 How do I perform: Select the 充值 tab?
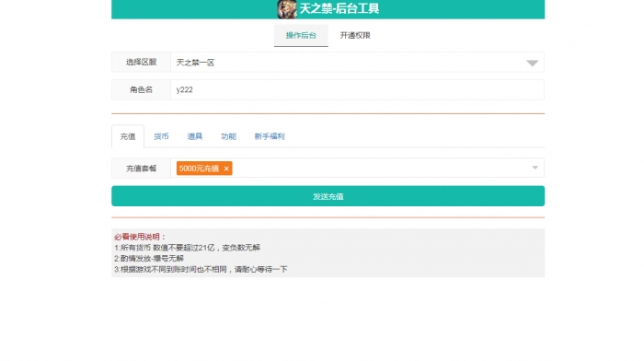128,136
